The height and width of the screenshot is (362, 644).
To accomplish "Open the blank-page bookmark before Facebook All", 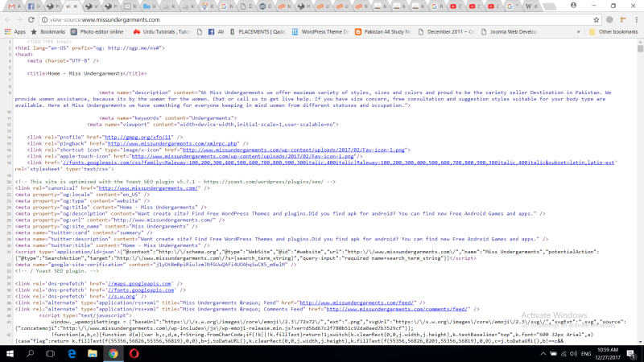I will point(200,31).
